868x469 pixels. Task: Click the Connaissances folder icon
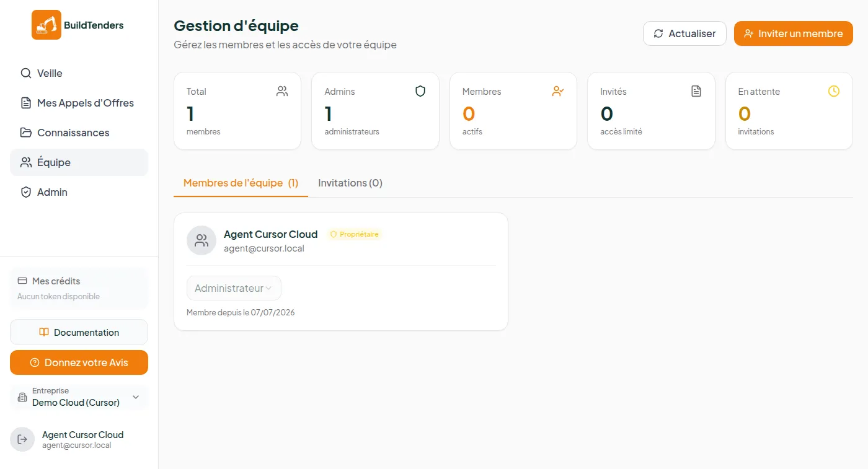tap(26, 133)
